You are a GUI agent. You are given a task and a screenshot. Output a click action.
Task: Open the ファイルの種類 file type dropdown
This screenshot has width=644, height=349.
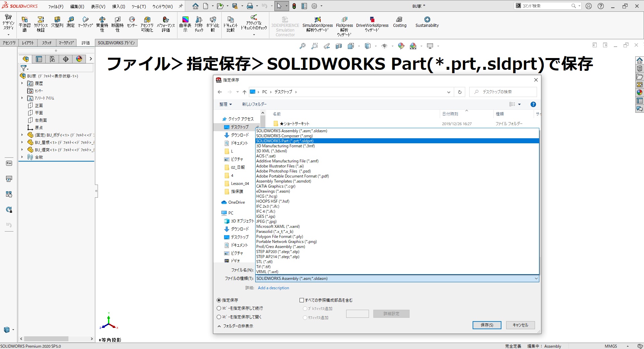pyautogui.click(x=536, y=279)
